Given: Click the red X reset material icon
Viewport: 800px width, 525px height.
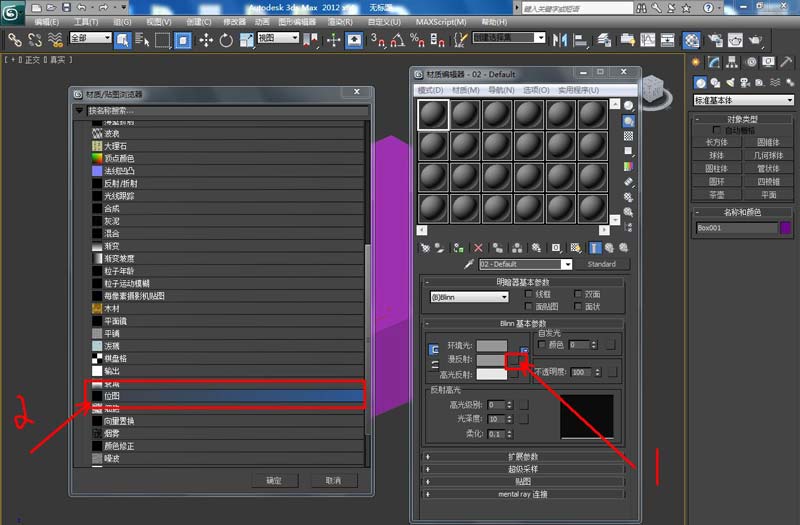Looking at the screenshot, I should coord(478,247).
